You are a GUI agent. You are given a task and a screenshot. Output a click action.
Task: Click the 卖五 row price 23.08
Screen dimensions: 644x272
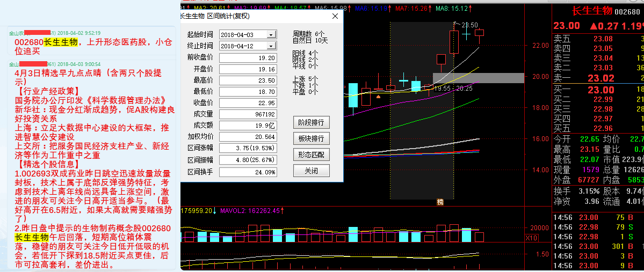(603, 39)
